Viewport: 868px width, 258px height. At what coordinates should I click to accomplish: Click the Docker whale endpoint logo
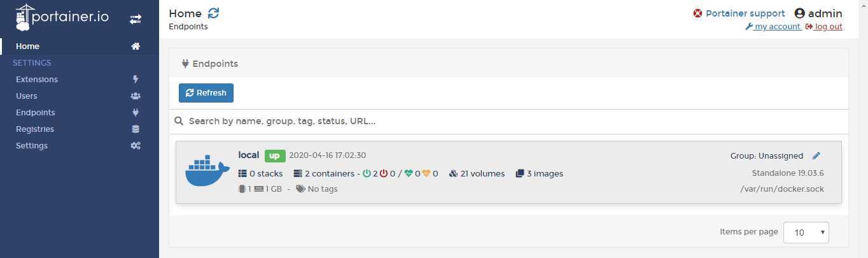pyautogui.click(x=207, y=170)
